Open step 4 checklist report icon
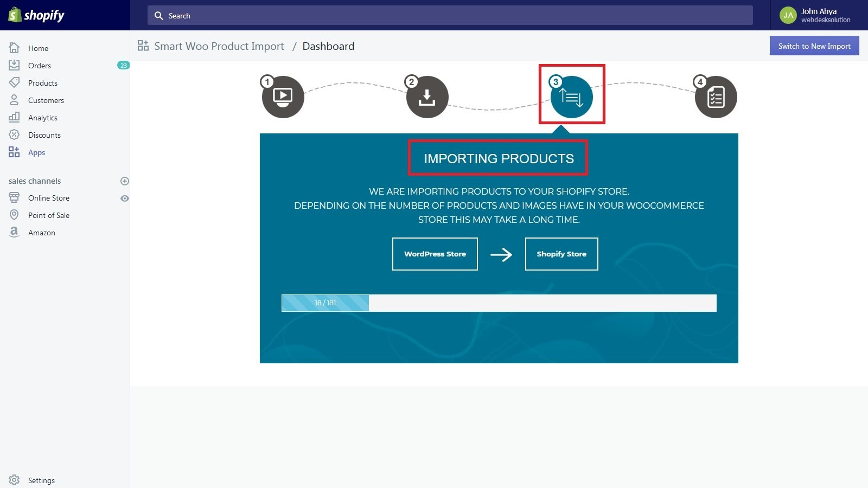This screenshot has height=488, width=868. pyautogui.click(x=716, y=97)
